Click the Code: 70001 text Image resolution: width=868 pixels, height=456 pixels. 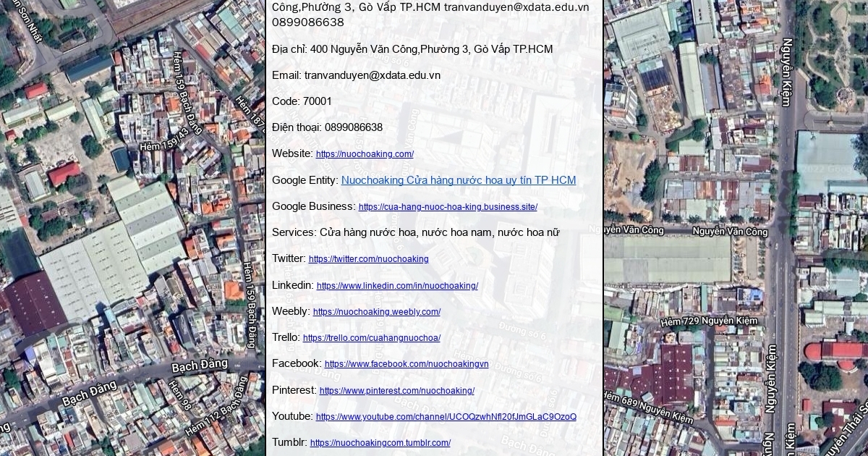coord(302,101)
